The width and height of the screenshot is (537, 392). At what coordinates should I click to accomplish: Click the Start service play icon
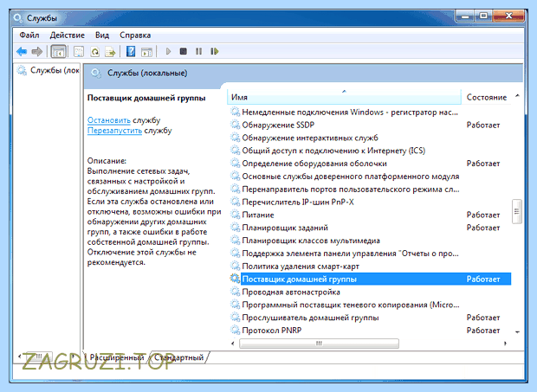168,51
